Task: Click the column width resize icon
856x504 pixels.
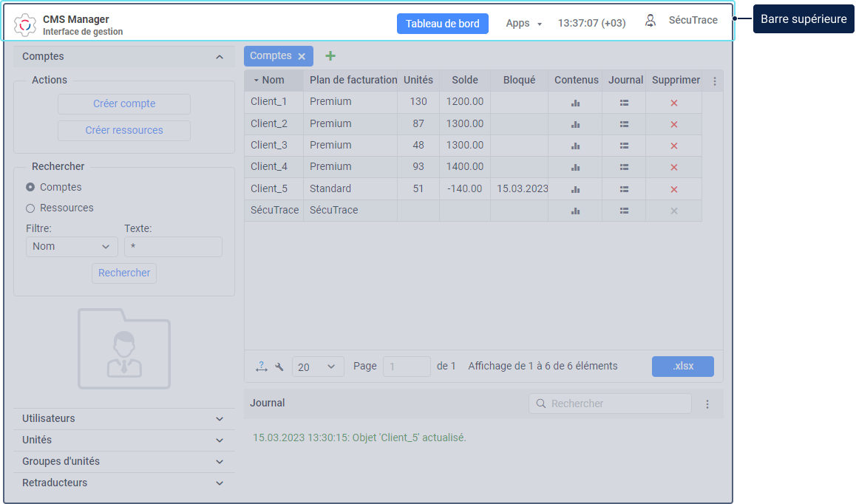Action: click(x=261, y=367)
